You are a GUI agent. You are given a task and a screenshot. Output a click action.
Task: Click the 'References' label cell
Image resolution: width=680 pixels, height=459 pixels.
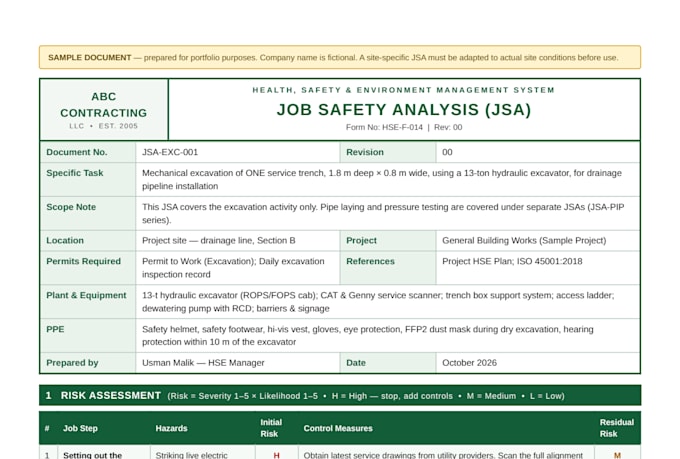coord(388,268)
